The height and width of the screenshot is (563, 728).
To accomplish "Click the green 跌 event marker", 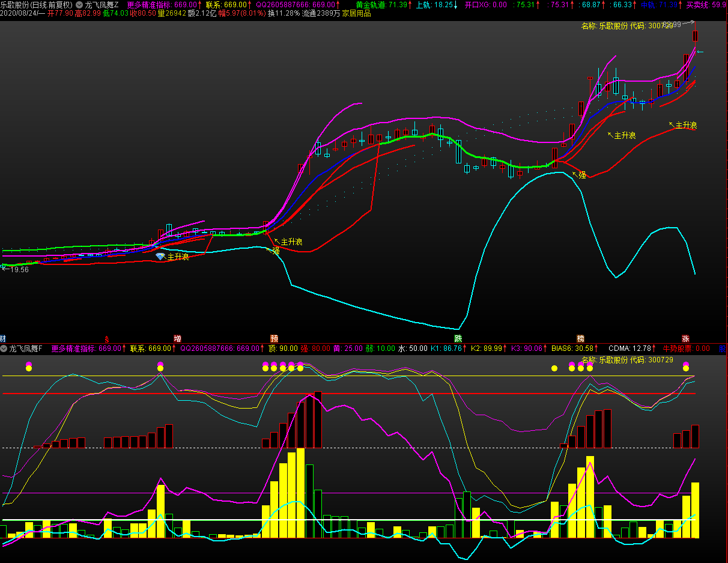I will (x=458, y=339).
